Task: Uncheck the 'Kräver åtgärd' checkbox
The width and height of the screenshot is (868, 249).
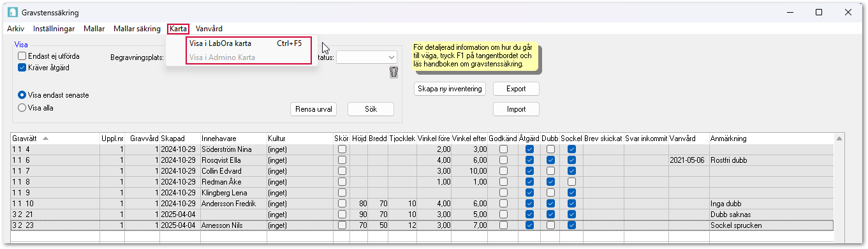Action: [x=22, y=68]
